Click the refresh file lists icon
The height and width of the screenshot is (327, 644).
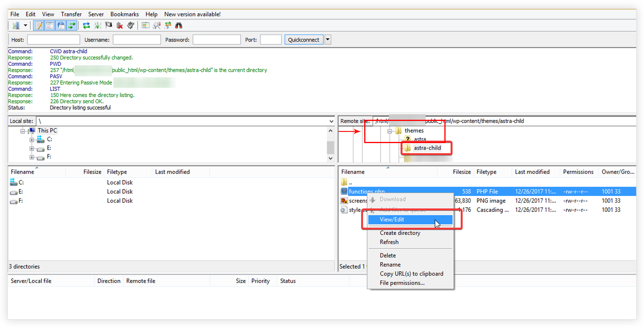click(x=86, y=26)
